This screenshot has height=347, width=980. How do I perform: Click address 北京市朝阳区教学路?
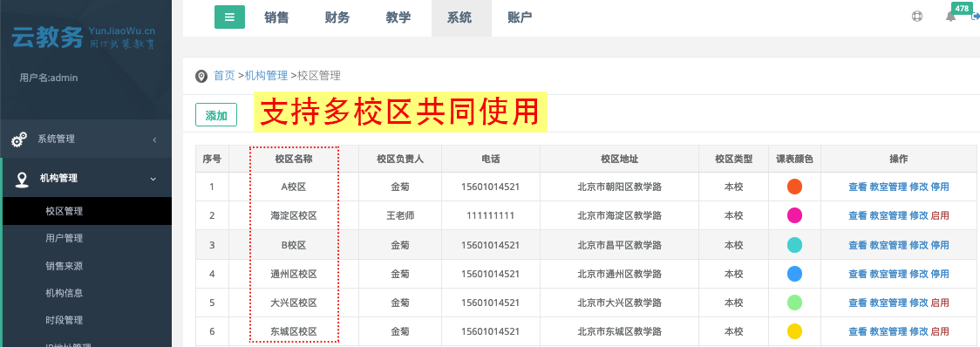(x=619, y=187)
